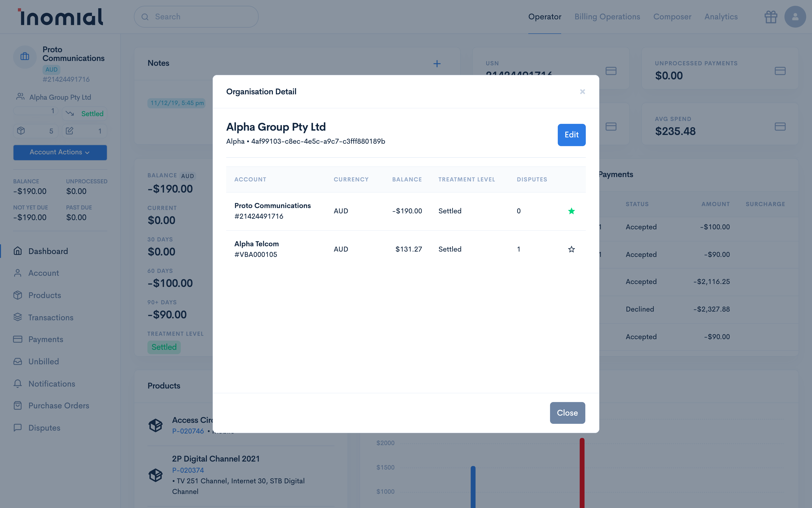Viewport: 812px width, 508px height.
Task: Click the Dashboard home icon
Action: (18, 251)
